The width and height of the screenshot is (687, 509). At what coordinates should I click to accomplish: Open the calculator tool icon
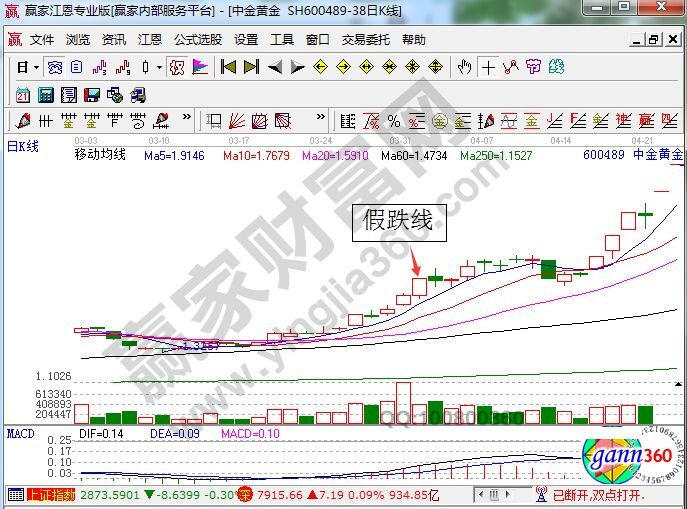pyautogui.click(x=46, y=95)
